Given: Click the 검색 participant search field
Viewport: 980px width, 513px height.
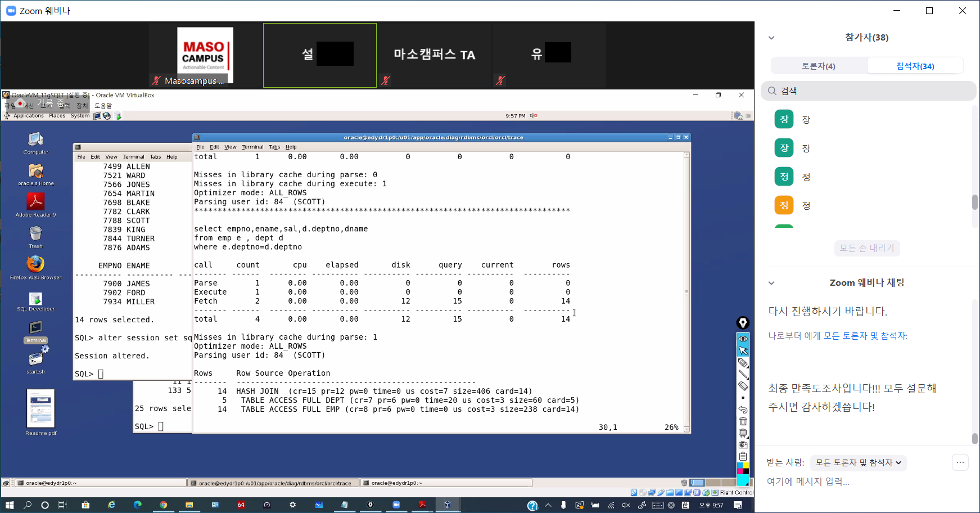Looking at the screenshot, I should coord(869,91).
